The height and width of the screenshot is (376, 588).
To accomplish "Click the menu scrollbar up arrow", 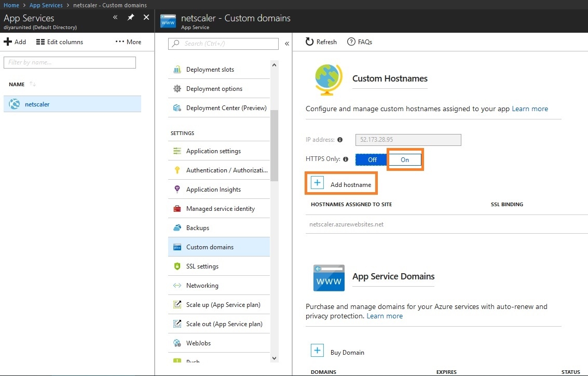I will [x=274, y=65].
